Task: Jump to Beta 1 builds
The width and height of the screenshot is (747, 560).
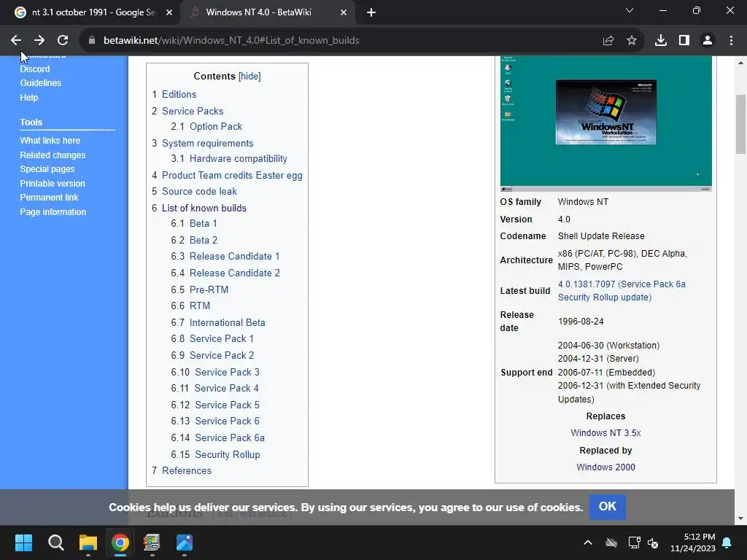Action: pyautogui.click(x=203, y=223)
